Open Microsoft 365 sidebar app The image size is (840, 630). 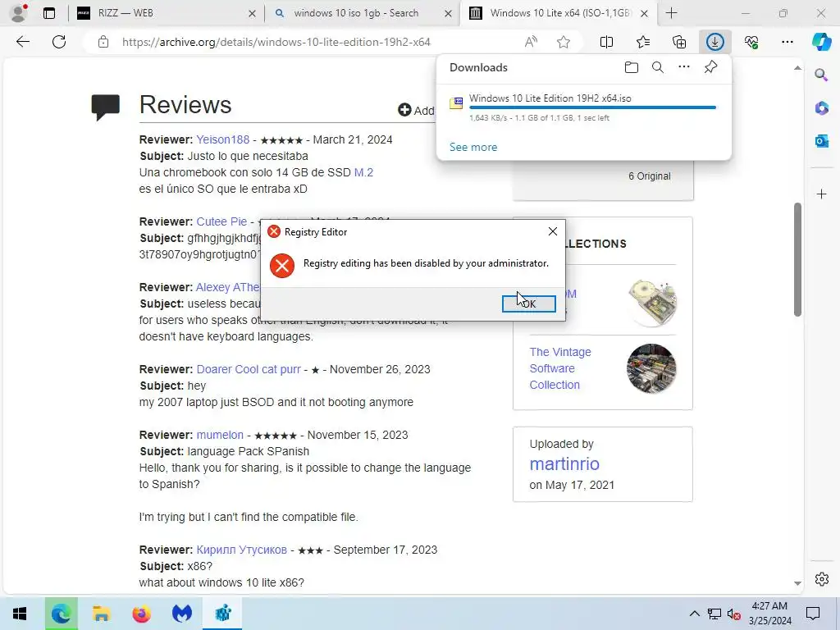[821, 107]
